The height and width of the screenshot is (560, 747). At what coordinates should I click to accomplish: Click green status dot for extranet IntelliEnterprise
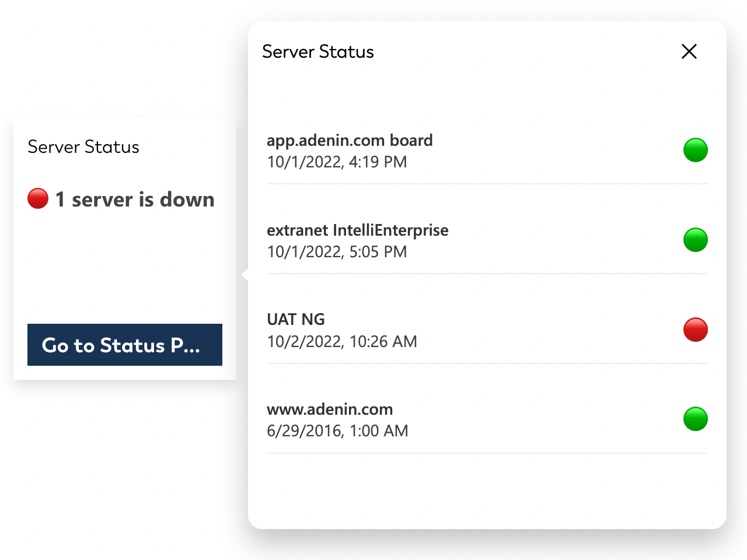tap(696, 240)
